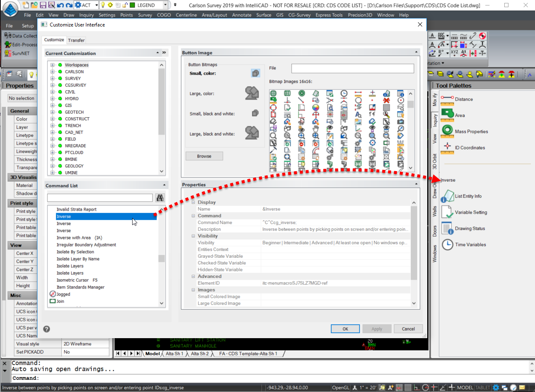
Task: Click the Undo arrow icon
Action: [59, 5]
